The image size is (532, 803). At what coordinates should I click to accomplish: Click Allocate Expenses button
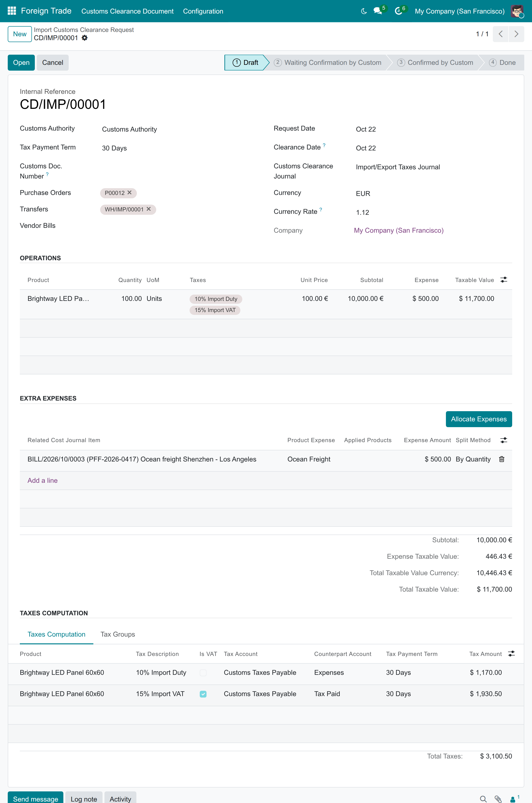point(478,419)
